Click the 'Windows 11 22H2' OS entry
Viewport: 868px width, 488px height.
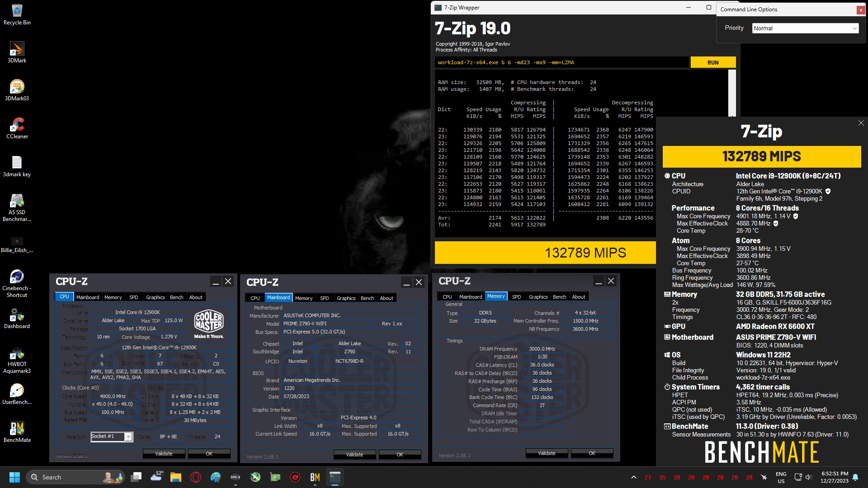click(x=763, y=355)
